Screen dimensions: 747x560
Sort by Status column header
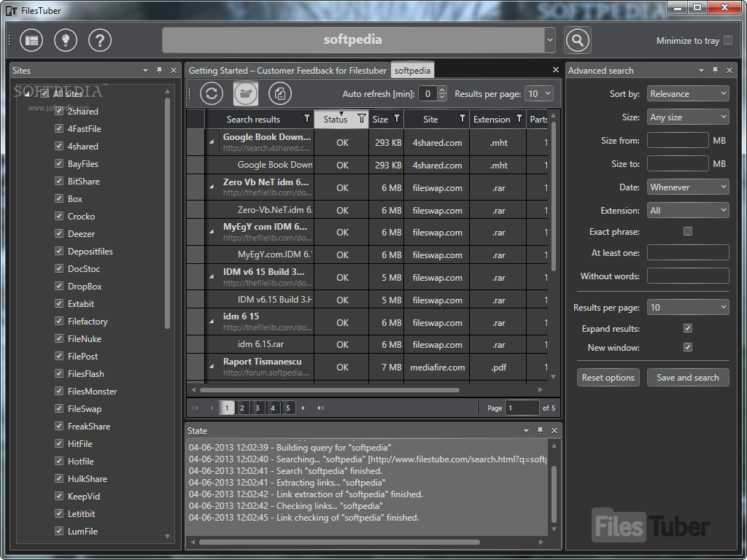pyautogui.click(x=336, y=119)
